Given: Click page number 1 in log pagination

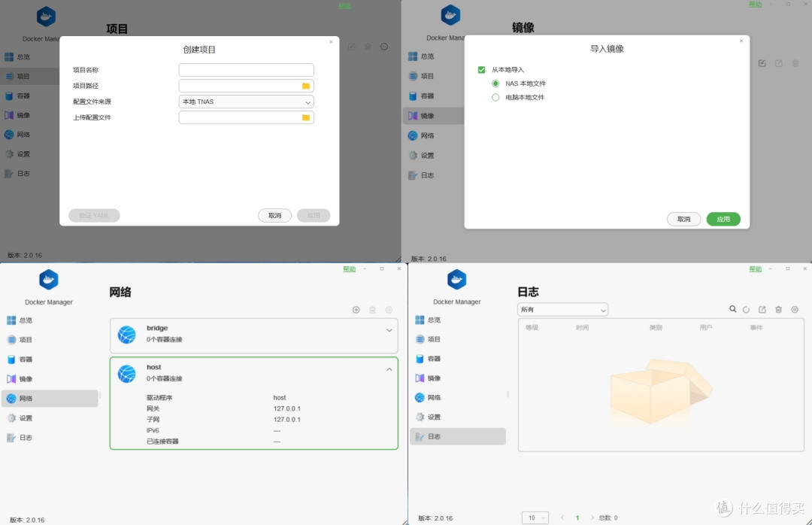Looking at the screenshot, I should (577, 517).
